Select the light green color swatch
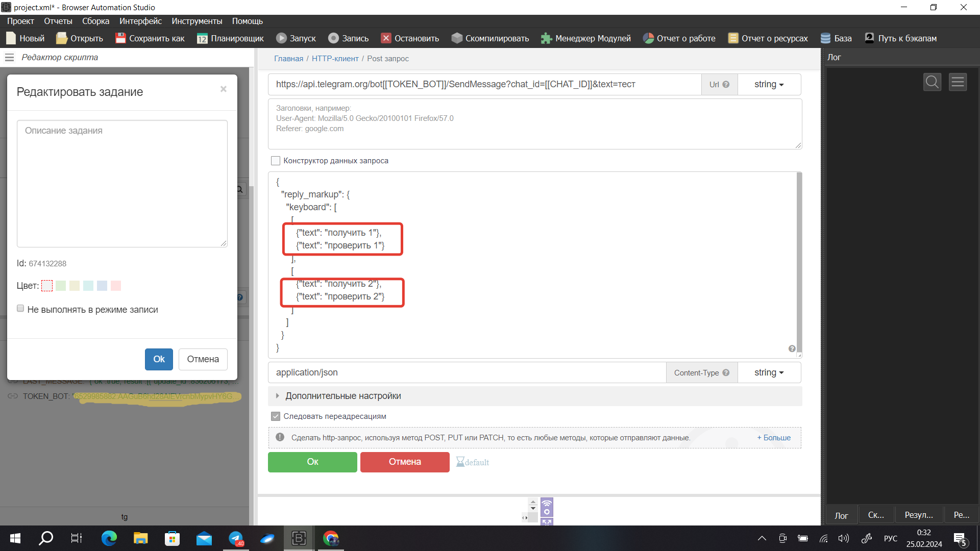 click(61, 286)
